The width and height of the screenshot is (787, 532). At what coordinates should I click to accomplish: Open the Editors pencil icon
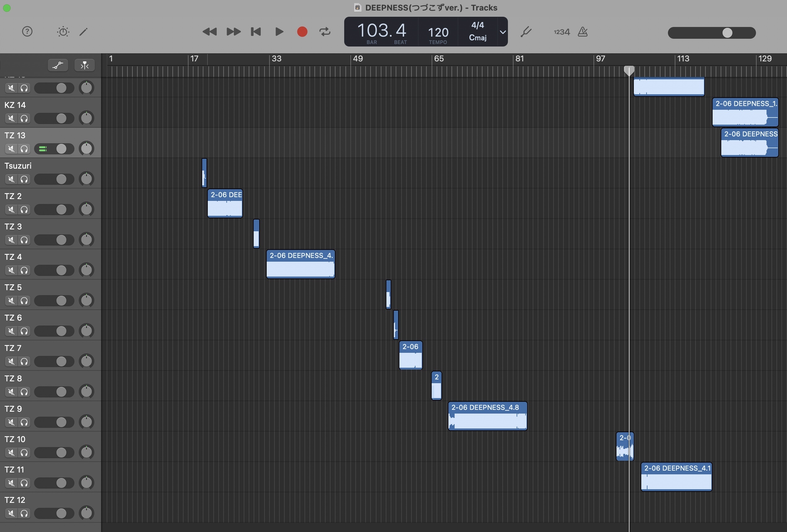pos(84,32)
